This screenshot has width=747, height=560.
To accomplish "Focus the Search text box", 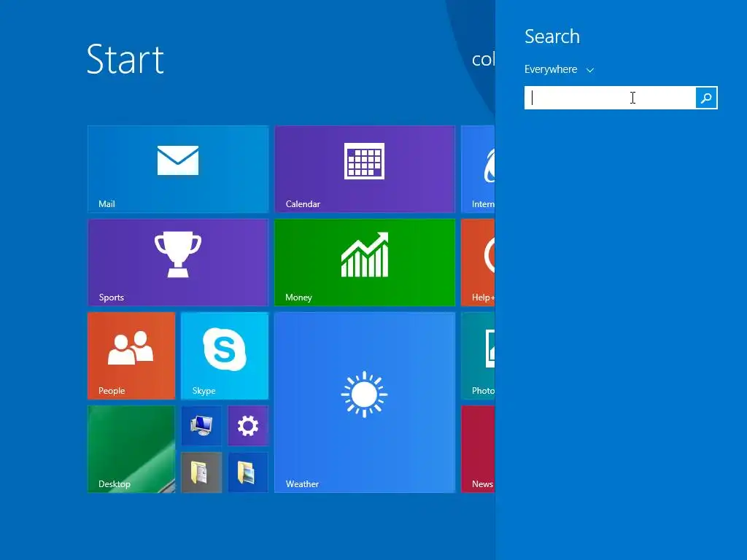I will (x=610, y=98).
